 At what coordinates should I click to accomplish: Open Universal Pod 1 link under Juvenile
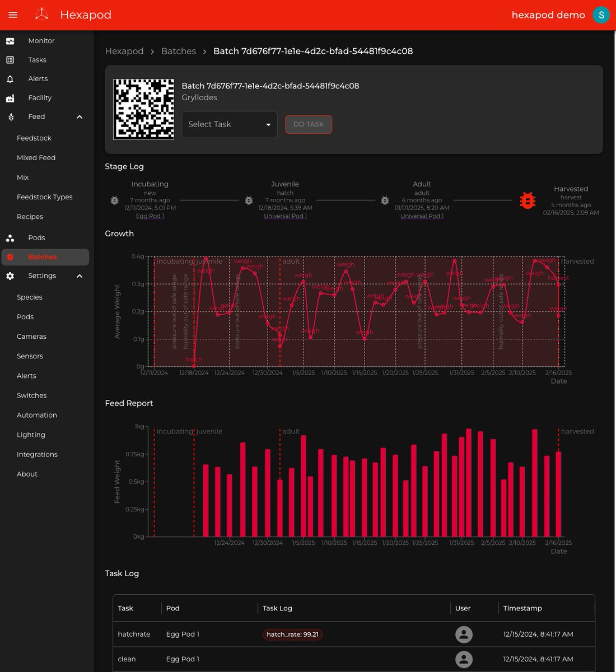285,216
